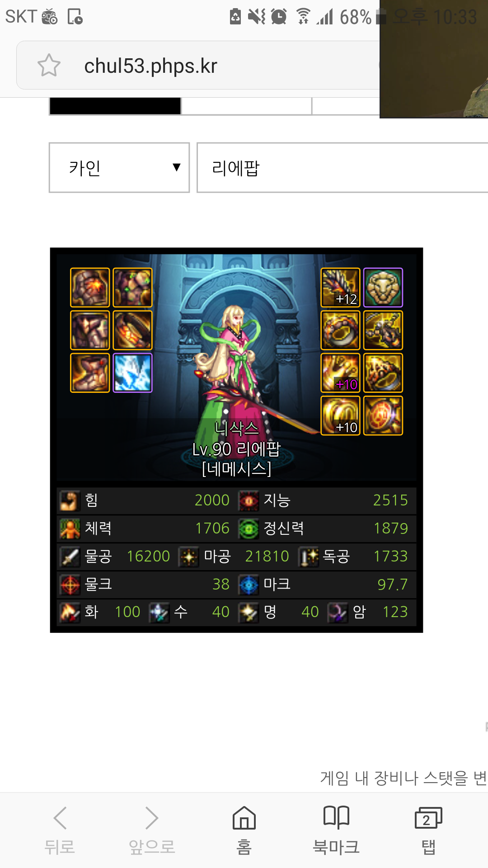Open the 북마크 bookmarks menu
Screen dimensions: 488x868
[337, 830]
